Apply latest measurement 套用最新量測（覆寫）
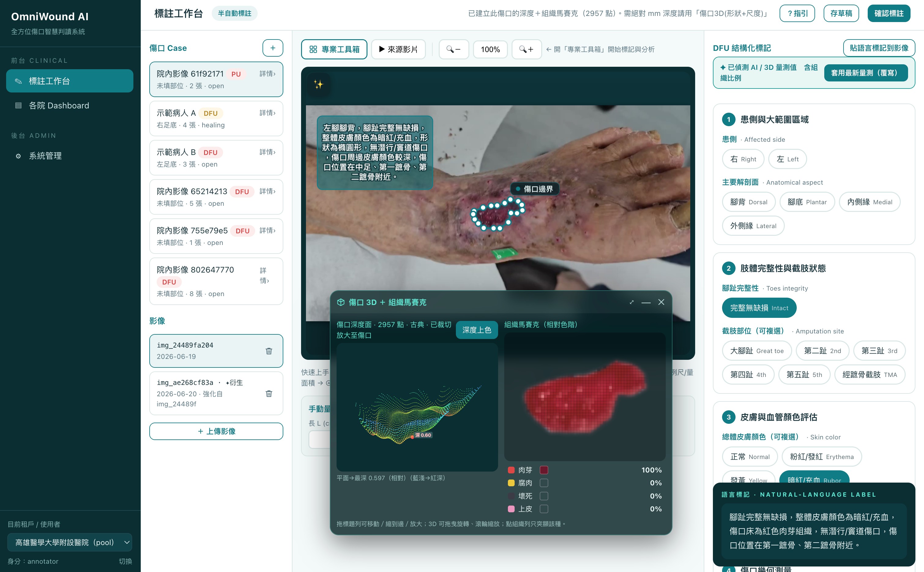The height and width of the screenshot is (572, 924). tap(866, 73)
